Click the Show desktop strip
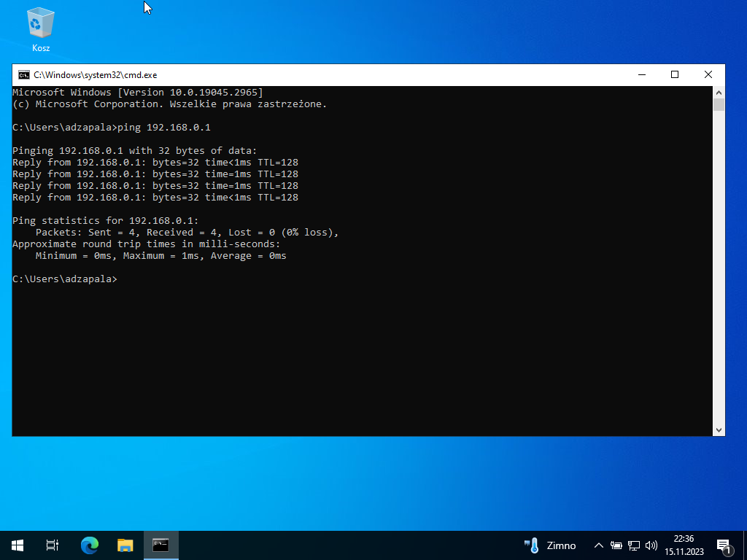Screen dimensions: 747x560 pos(745,545)
